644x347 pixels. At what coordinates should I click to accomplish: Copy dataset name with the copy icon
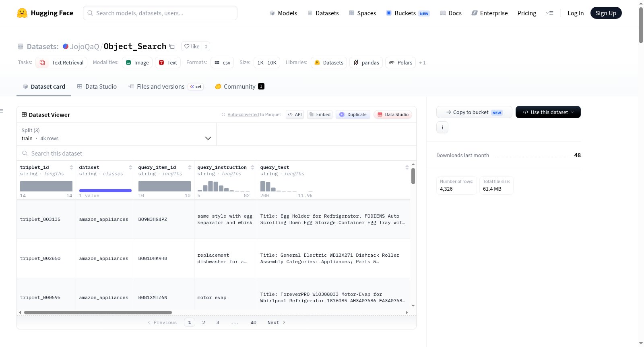(172, 46)
